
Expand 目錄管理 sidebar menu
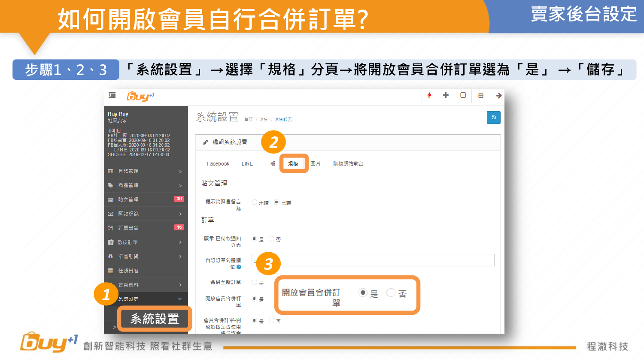pos(146,171)
